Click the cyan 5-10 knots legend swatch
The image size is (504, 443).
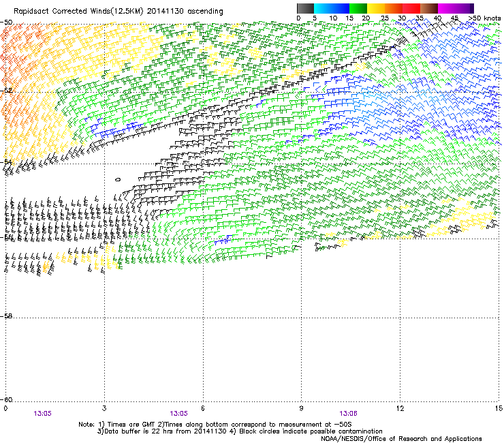(323, 8)
